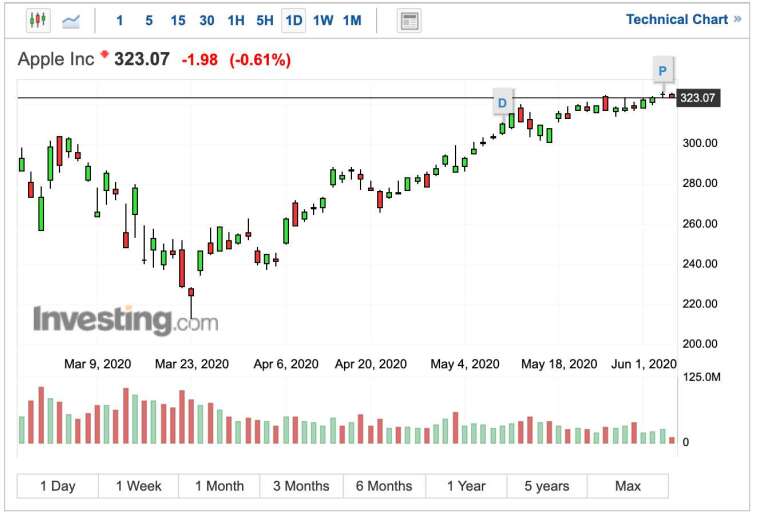Screen dimensions: 760x517
Task: Click the 125.0M volume axis label
Action: pyautogui.click(x=702, y=376)
